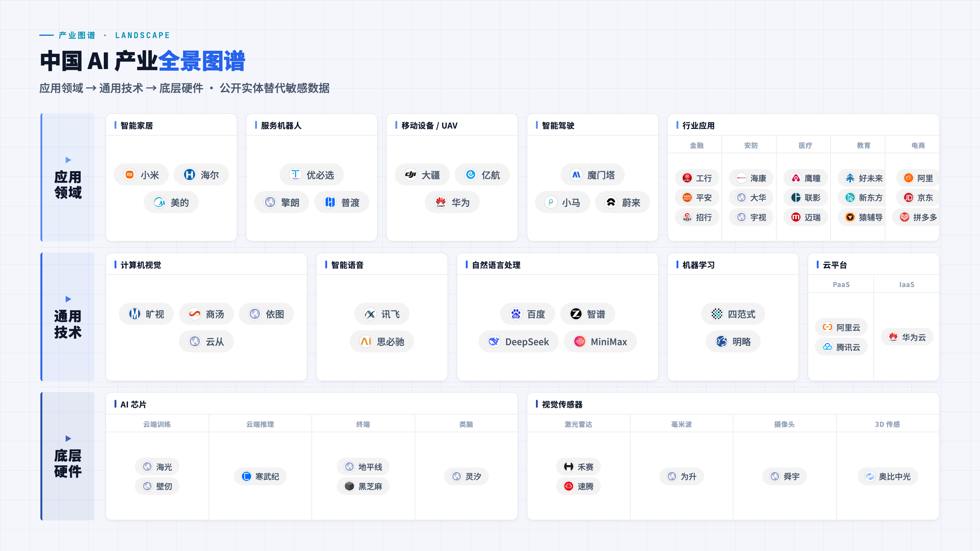
Task: Click the 腾讯云 company chip
Action: [x=841, y=347]
